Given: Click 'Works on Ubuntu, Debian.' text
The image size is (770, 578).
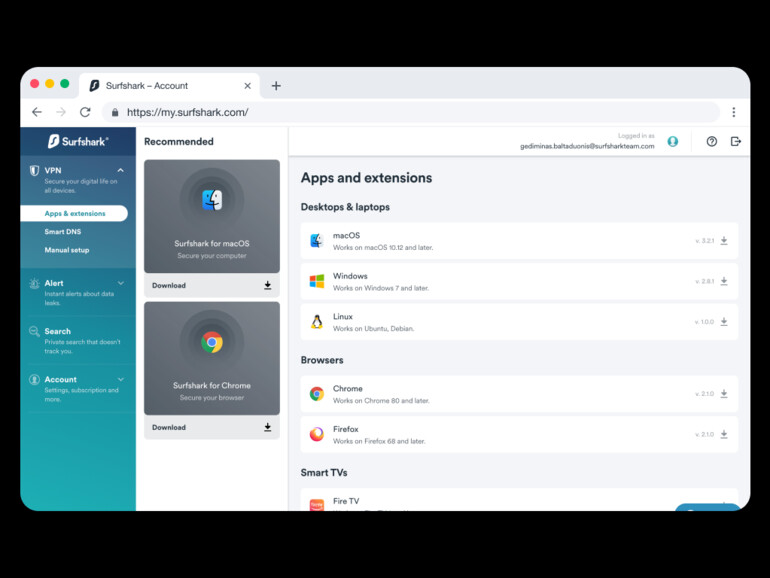Looking at the screenshot, I should pyautogui.click(x=373, y=329).
